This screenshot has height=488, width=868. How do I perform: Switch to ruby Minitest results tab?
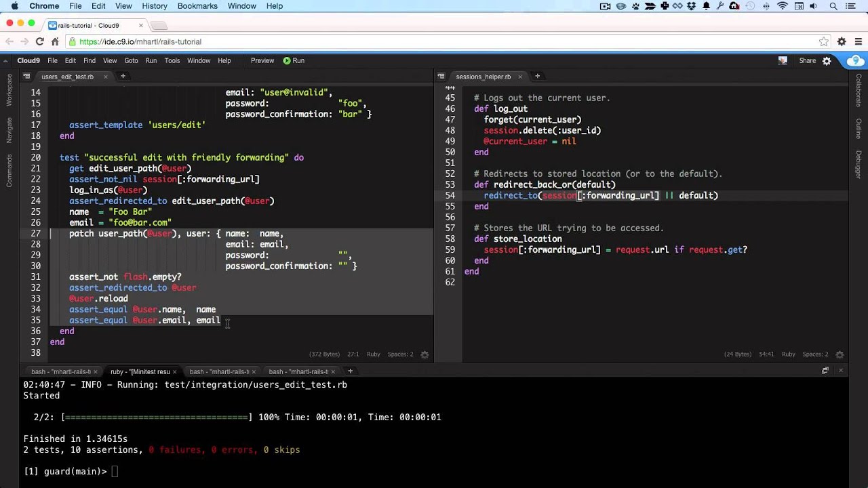pos(140,371)
